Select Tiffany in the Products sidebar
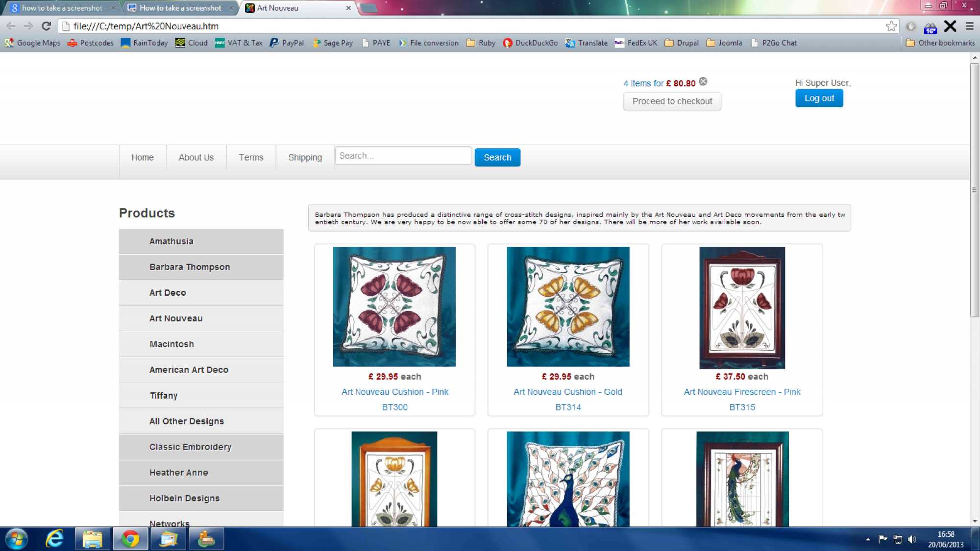Screen dimensions: 980x551 point(164,395)
